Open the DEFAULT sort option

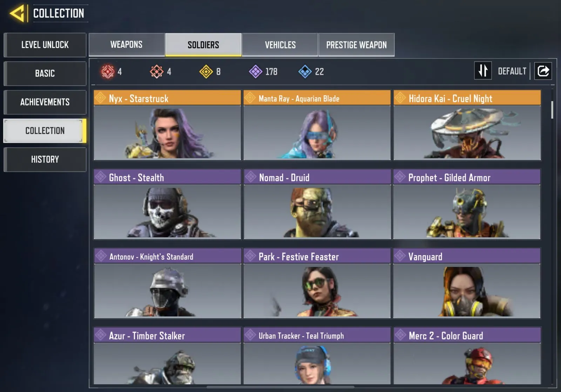pos(512,71)
